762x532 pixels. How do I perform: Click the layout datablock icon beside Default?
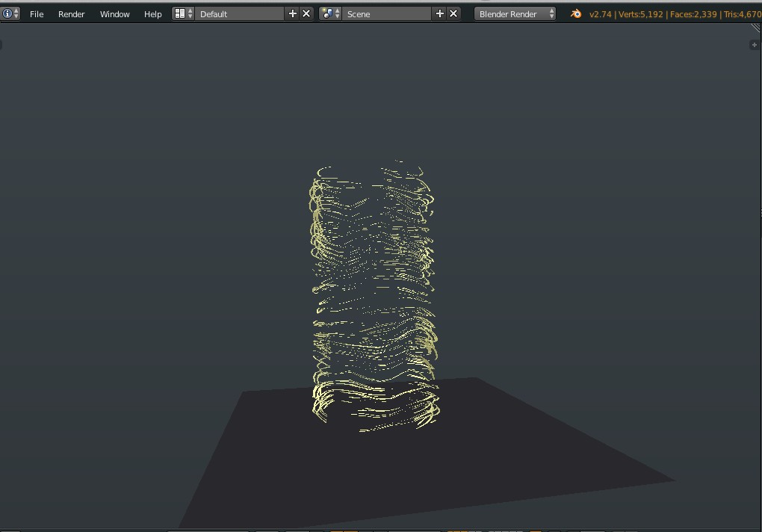[x=179, y=13]
